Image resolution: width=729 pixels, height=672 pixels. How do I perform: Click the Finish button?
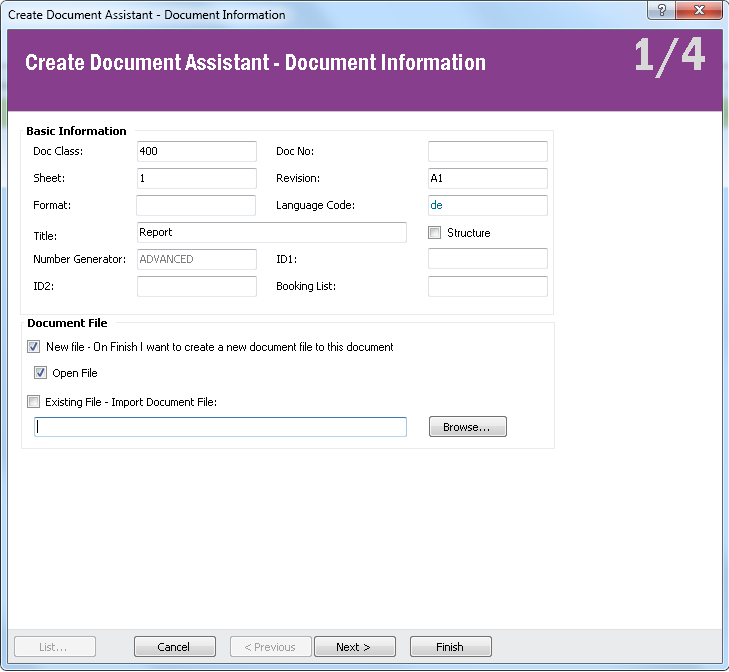450,647
